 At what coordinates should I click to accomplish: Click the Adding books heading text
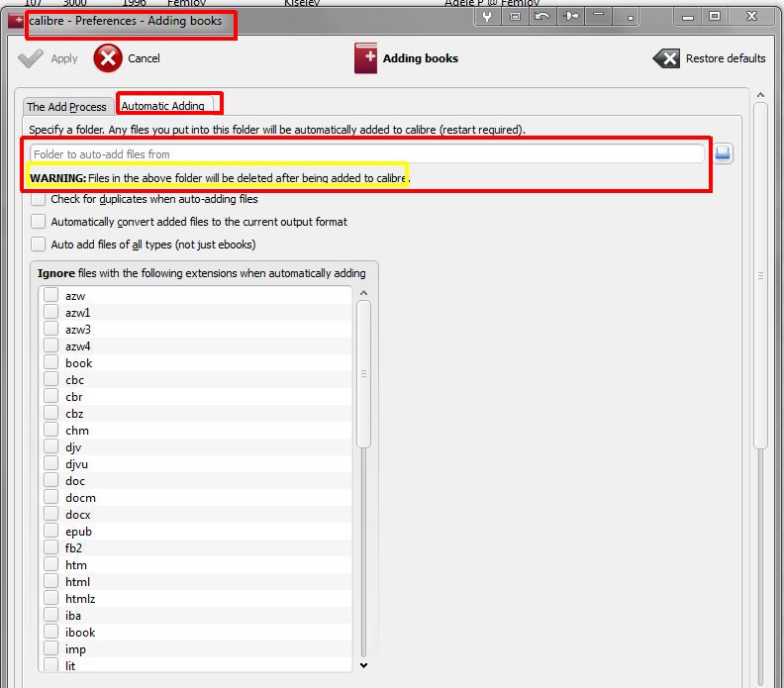pos(421,58)
